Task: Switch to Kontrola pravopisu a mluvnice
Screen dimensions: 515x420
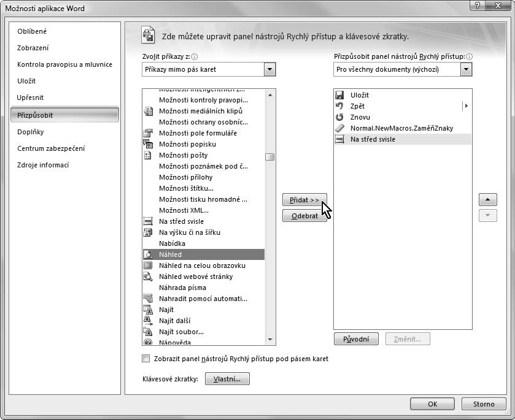Action: (64, 64)
